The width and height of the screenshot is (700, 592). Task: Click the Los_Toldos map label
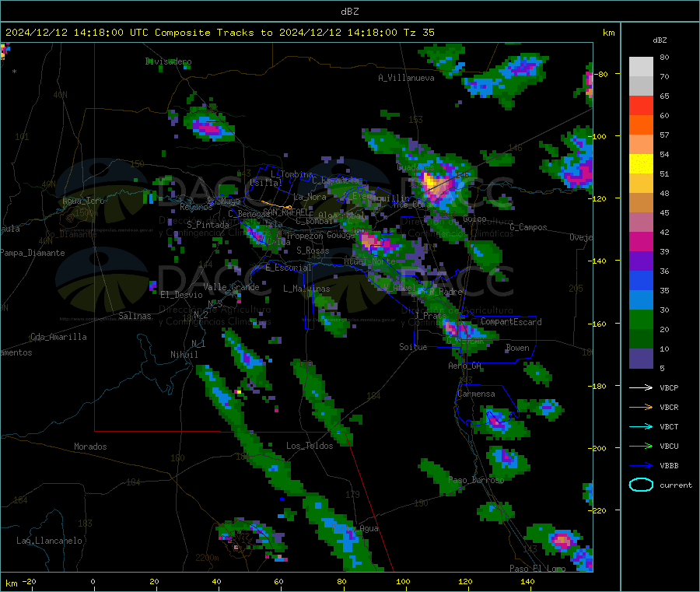[310, 446]
